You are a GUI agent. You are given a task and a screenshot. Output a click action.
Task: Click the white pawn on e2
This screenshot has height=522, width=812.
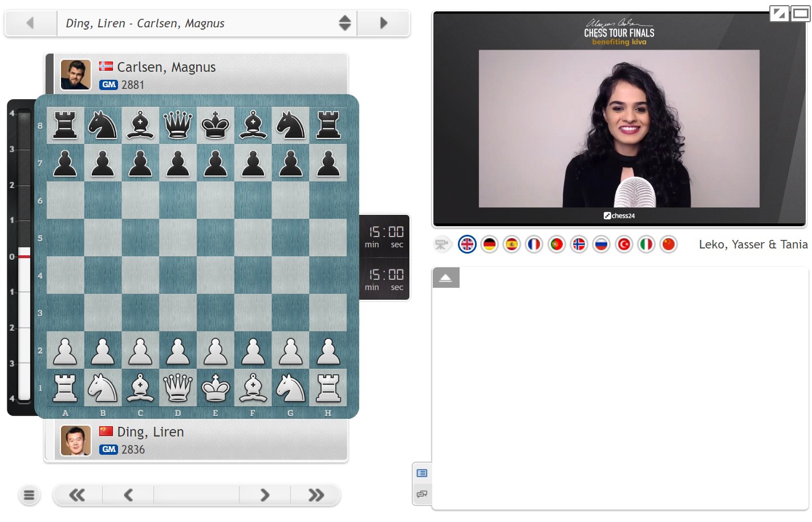pyautogui.click(x=216, y=350)
